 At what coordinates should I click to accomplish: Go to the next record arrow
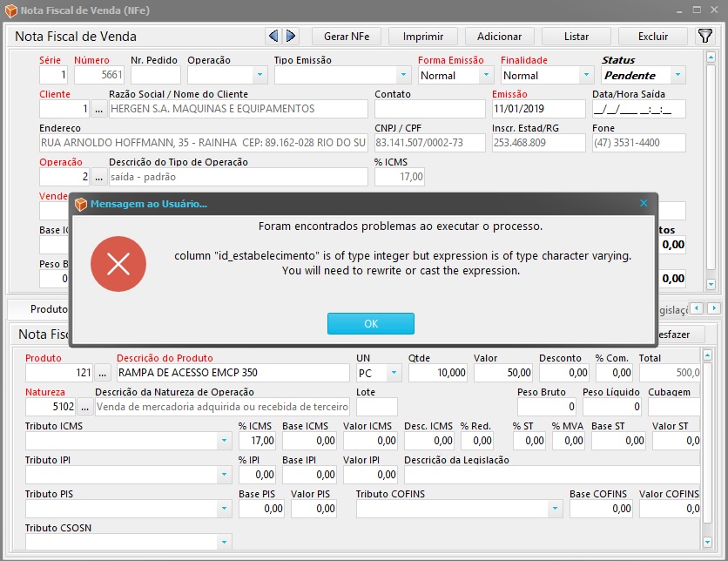point(291,37)
